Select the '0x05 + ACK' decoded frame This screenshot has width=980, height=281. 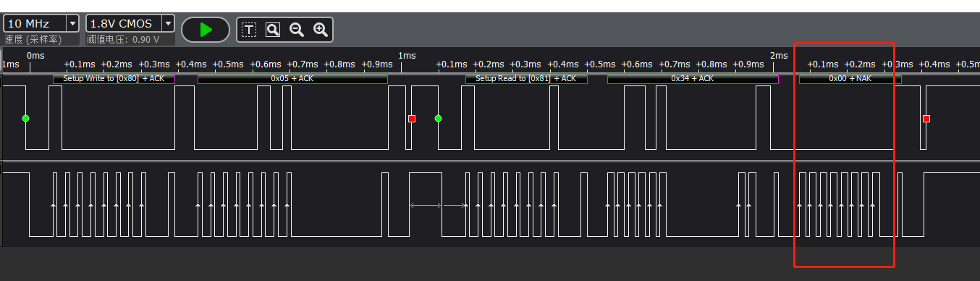(x=292, y=78)
